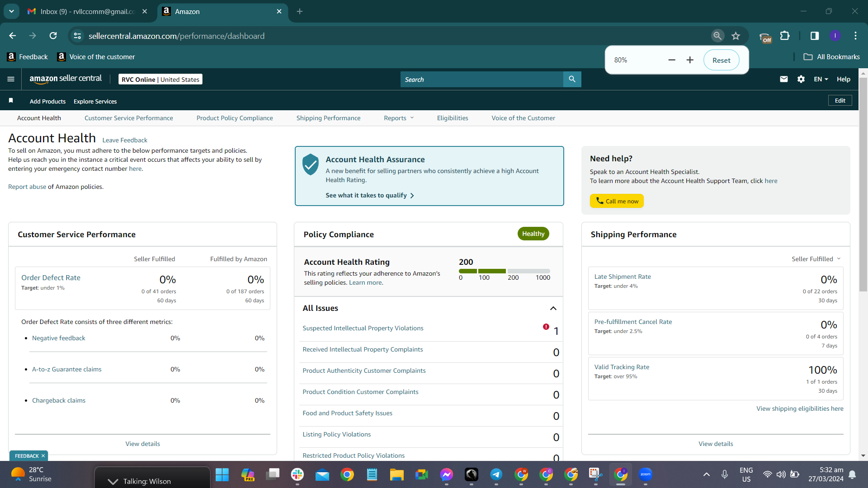Image resolution: width=868 pixels, height=488 pixels.
Task: Open Customer Service Performance tab
Action: [129, 118]
